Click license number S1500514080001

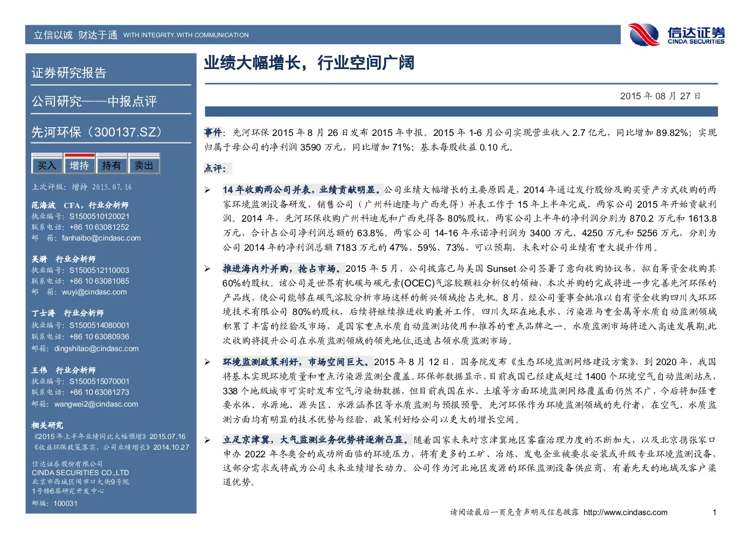tap(99, 325)
